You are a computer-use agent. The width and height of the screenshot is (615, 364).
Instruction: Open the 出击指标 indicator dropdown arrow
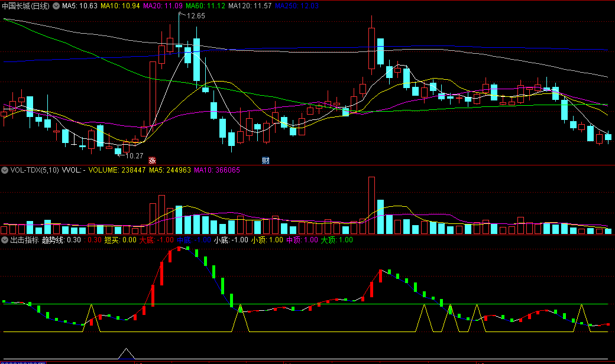[5, 240]
